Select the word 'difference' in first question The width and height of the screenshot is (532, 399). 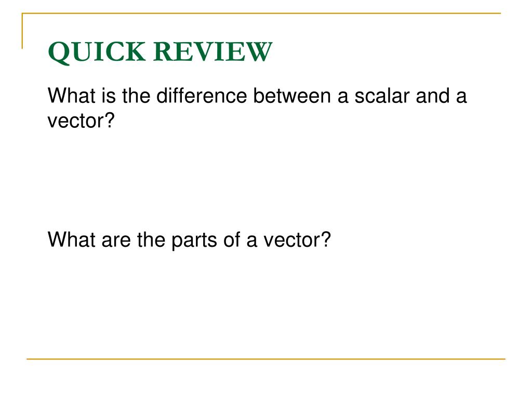click(202, 96)
